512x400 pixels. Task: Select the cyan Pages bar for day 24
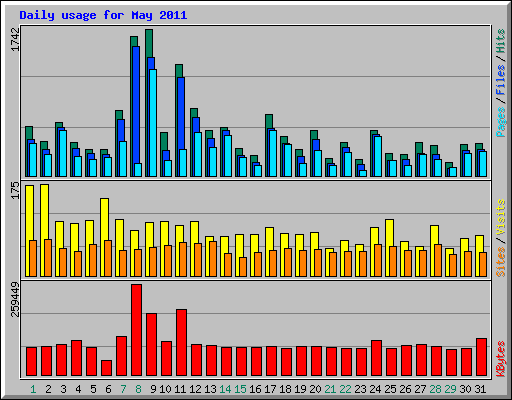378,157
